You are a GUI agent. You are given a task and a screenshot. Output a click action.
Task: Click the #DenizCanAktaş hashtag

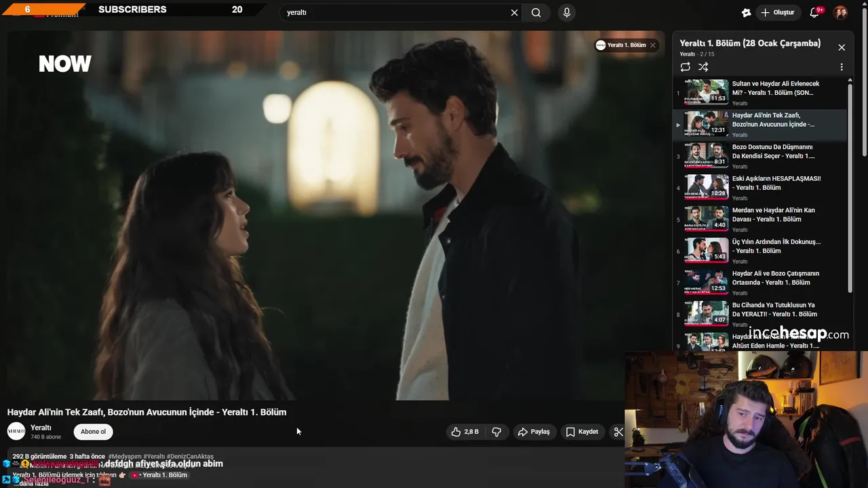(x=190, y=457)
